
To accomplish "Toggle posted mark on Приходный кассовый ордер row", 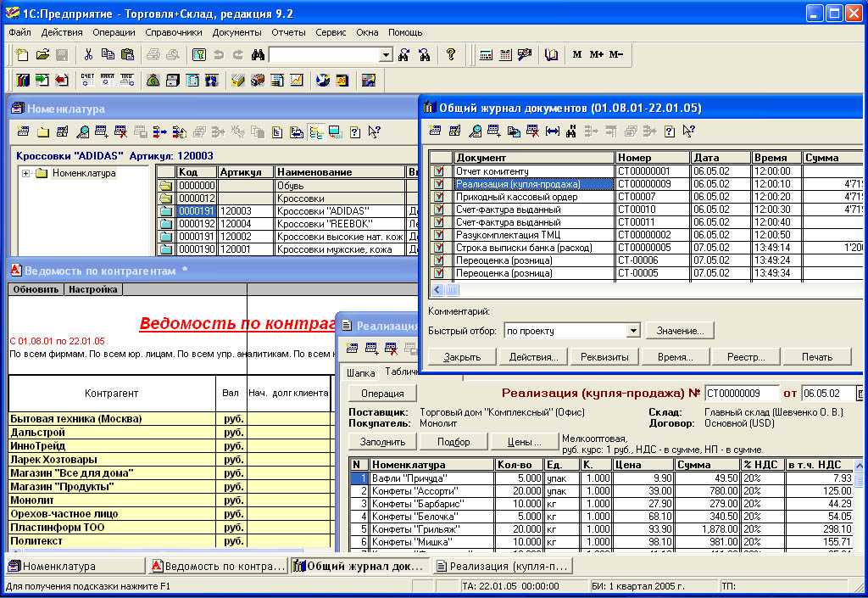I will coord(440,197).
